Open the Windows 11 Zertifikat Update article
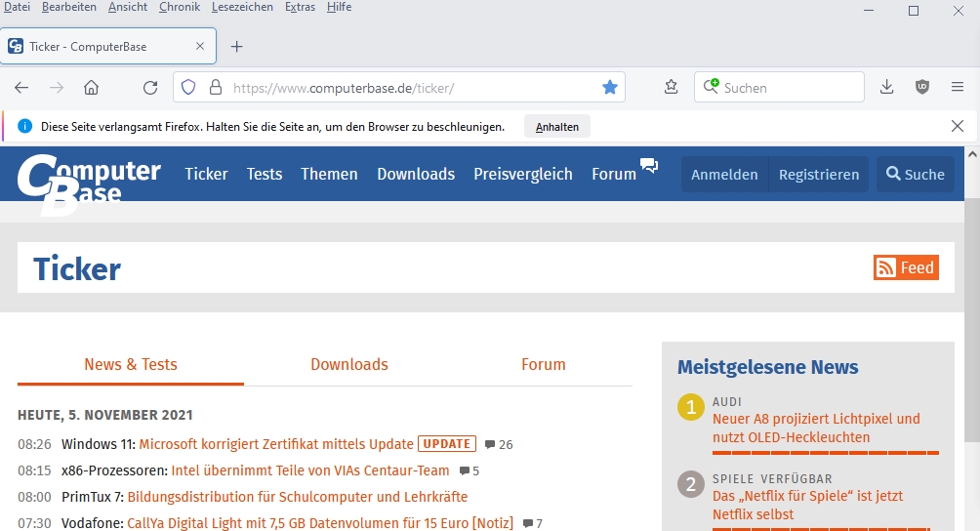This screenshot has width=980, height=531. click(276, 444)
